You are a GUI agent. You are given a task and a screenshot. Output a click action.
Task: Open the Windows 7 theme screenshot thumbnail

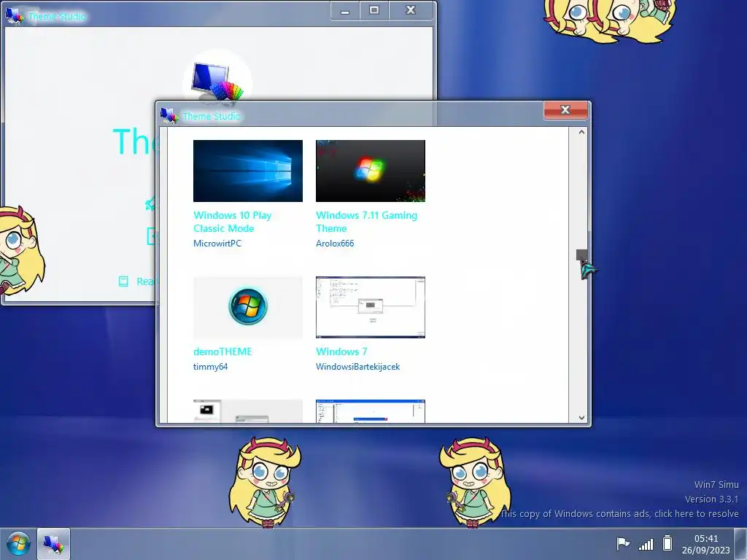click(370, 307)
